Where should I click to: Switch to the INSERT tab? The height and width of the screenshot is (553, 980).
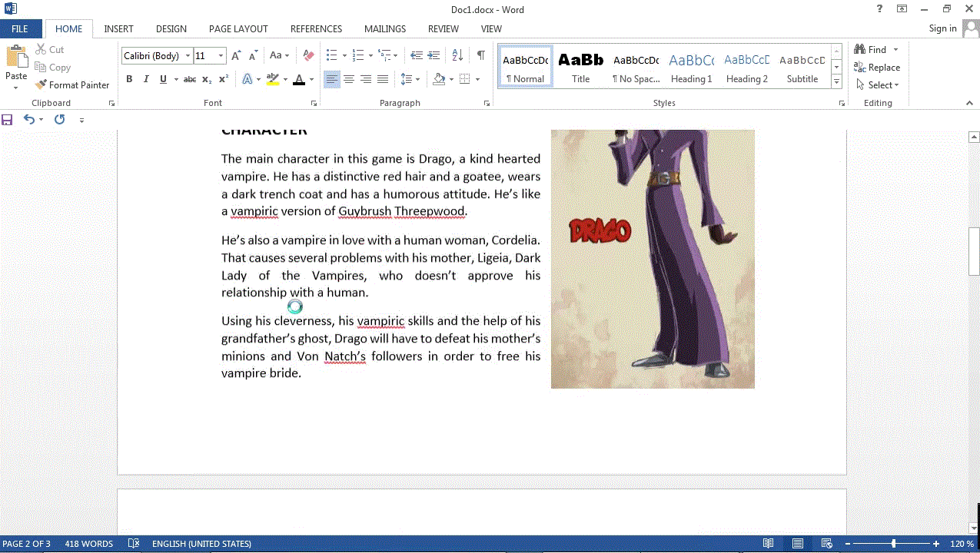coord(119,29)
